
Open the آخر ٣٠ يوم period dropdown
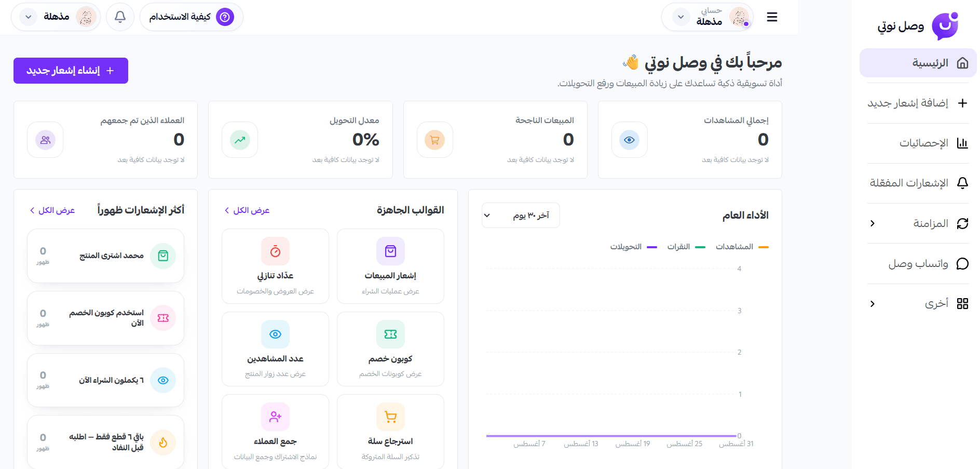pyautogui.click(x=521, y=215)
